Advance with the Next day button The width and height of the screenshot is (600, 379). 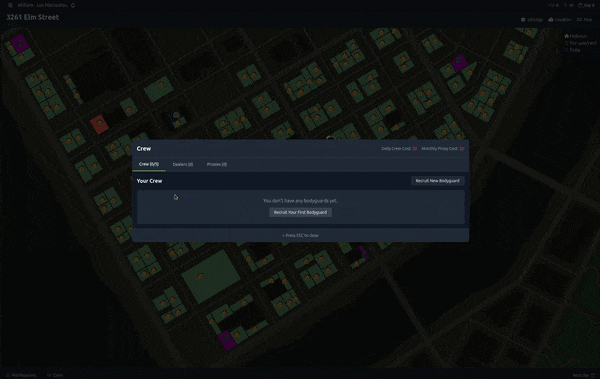(584, 375)
